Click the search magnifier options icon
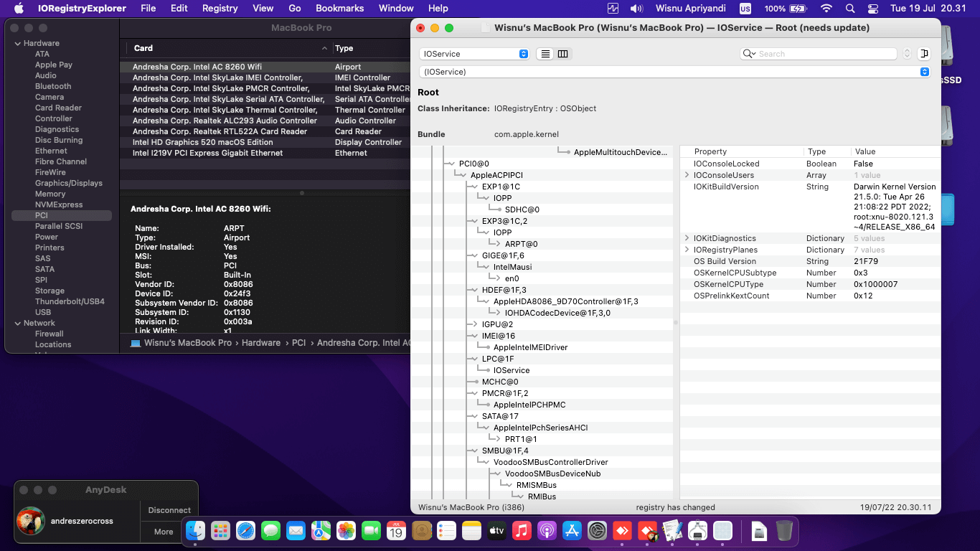 (750, 54)
